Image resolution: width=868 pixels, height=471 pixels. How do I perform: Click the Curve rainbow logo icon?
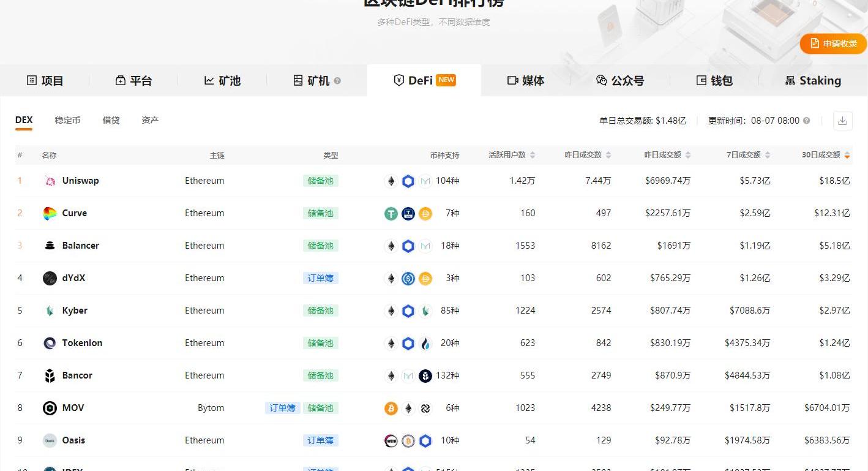[50, 213]
